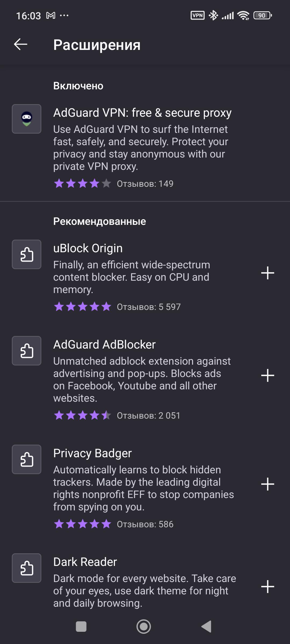Open AdGuard VPN extension details
Image resolution: width=290 pixels, height=644 pixels.
(x=142, y=113)
